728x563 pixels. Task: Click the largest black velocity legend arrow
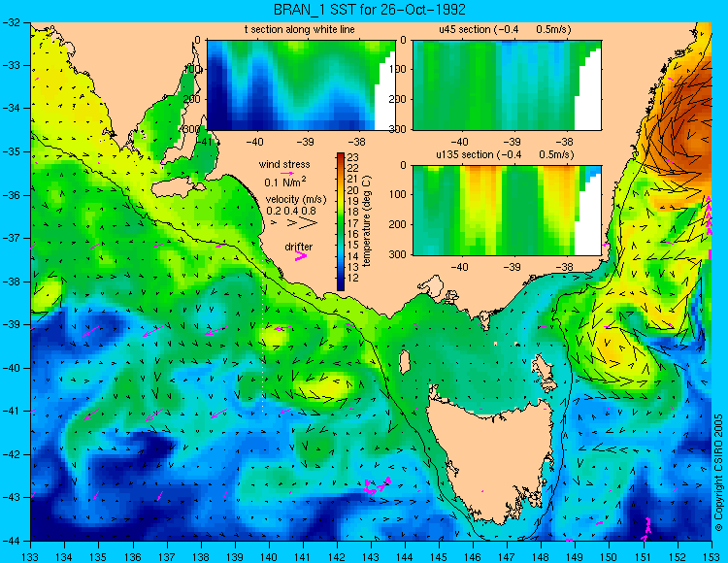click(308, 223)
